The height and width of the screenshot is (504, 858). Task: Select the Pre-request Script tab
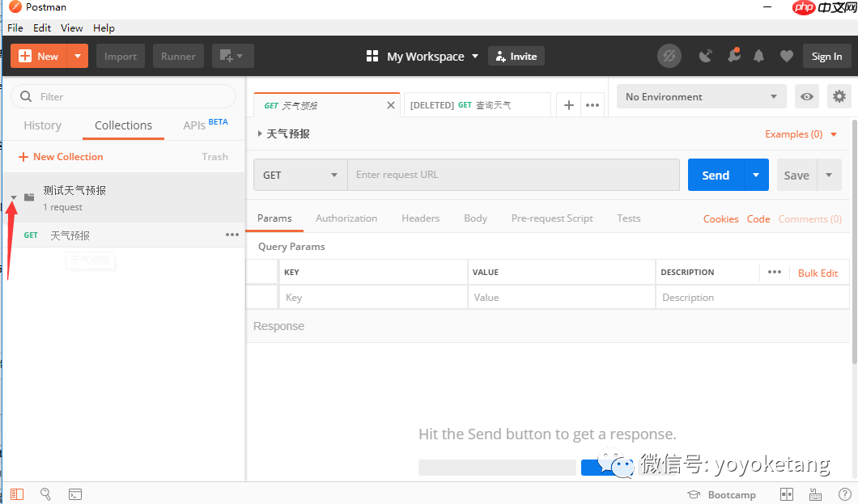click(x=552, y=218)
